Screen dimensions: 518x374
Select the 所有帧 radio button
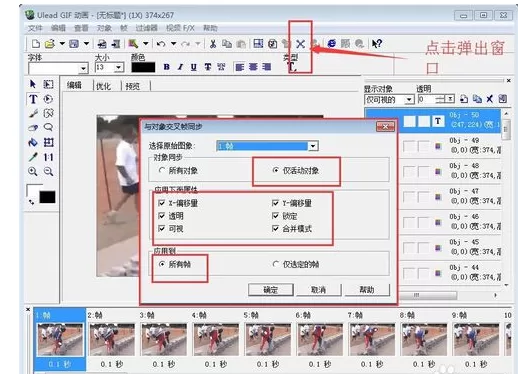(162, 264)
